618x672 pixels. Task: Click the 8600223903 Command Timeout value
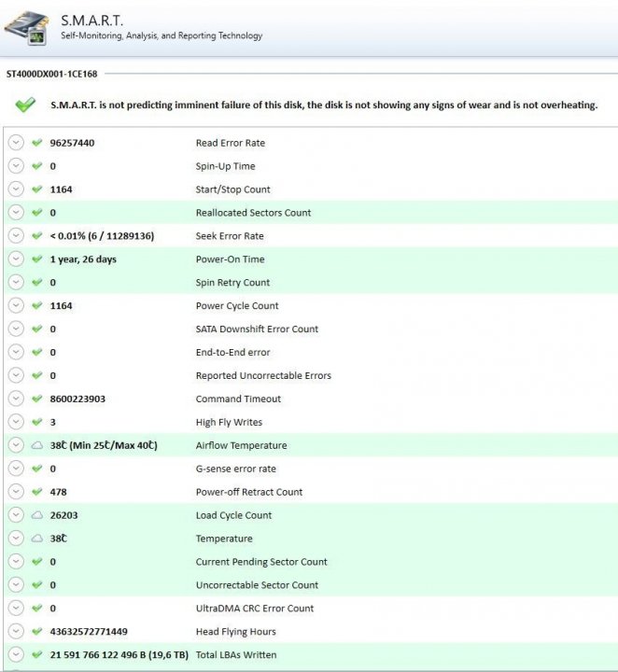pos(77,399)
